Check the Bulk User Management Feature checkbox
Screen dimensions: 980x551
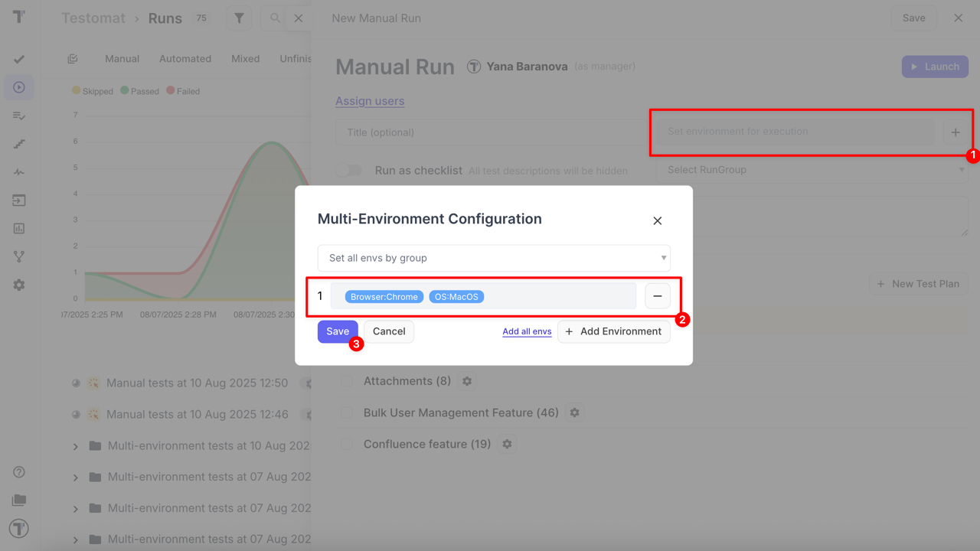pos(347,412)
